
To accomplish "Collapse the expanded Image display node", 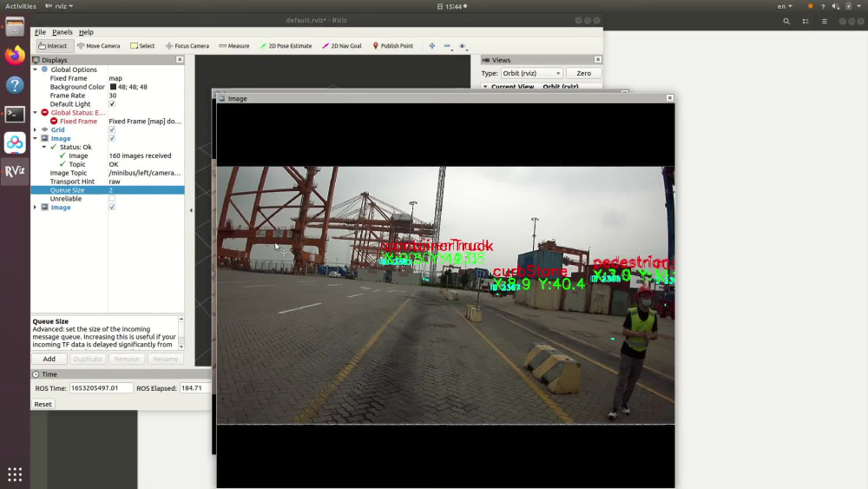I will pos(36,138).
